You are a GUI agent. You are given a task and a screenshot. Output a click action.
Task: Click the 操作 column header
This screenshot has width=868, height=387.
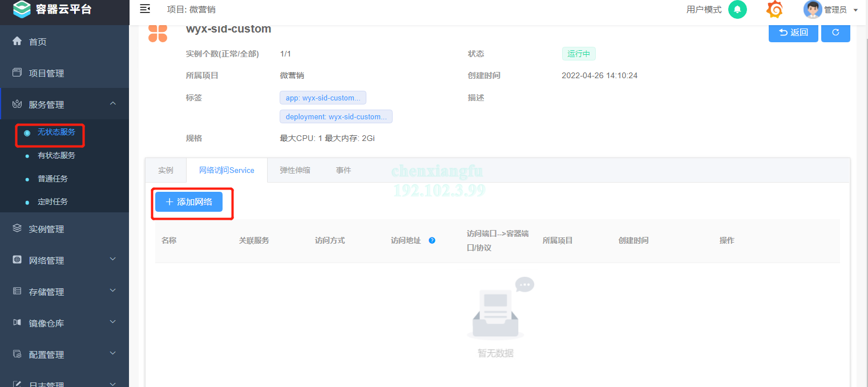click(726, 240)
